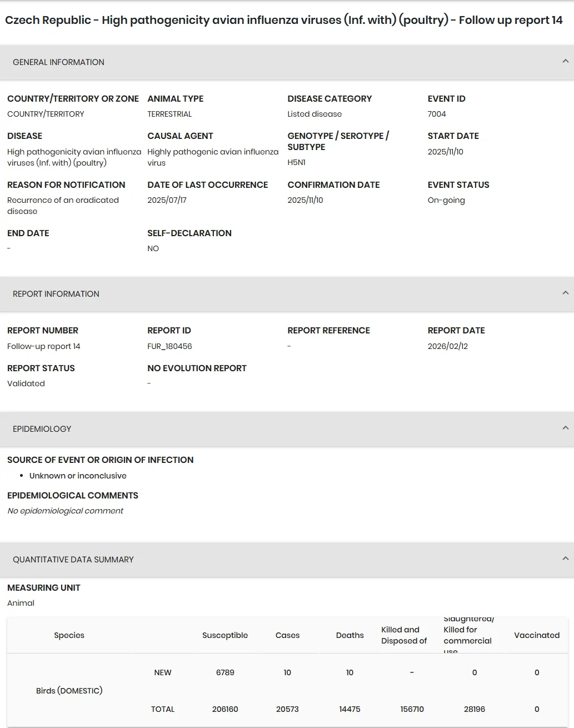Collapse the General Information section chevron
This screenshot has height=728, width=574.
pos(565,61)
